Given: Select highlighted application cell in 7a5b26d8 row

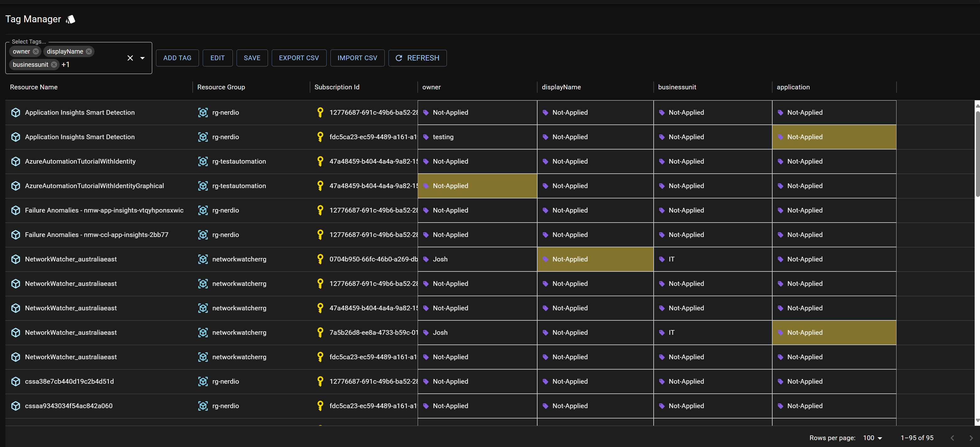Looking at the screenshot, I should point(834,333).
